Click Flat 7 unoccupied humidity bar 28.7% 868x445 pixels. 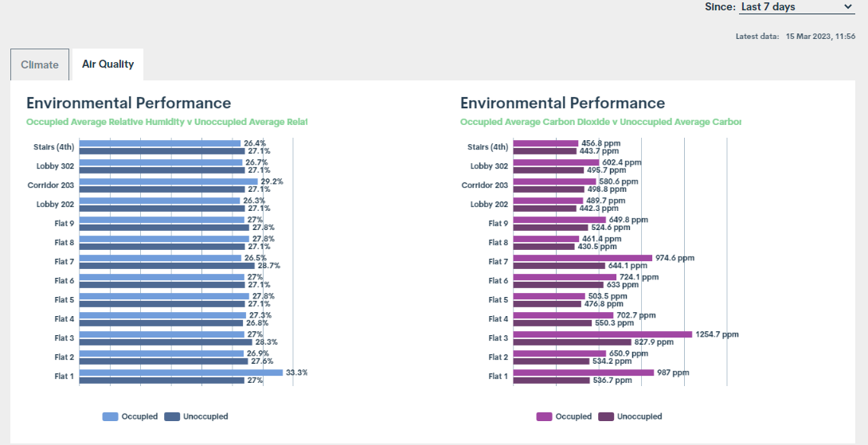(x=166, y=266)
